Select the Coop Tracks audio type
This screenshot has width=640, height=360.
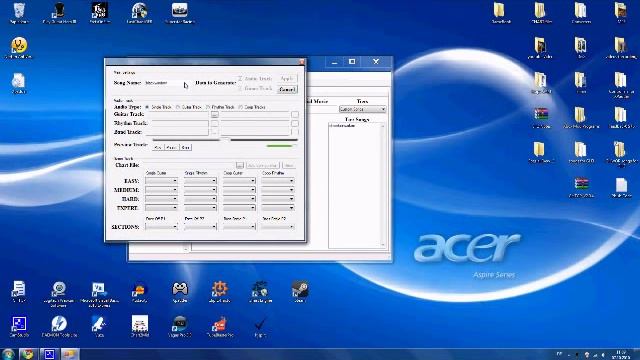pos(252,107)
